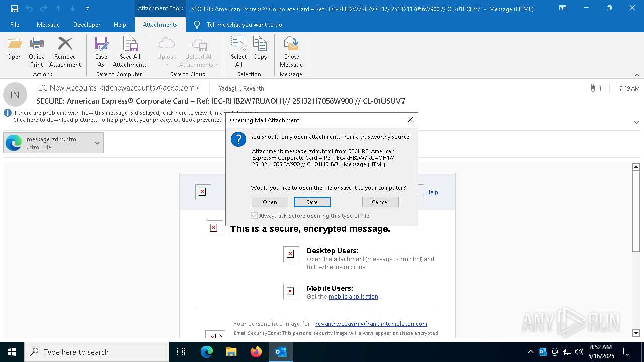Viewport: 644px width, 362px height.
Task: Click the Outlook taskbar icon
Action: pyautogui.click(x=281, y=352)
